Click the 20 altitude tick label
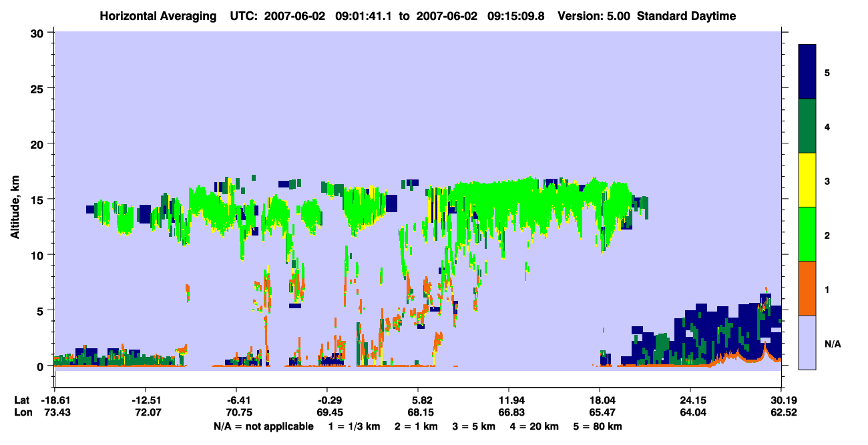The image size is (868, 445). point(39,143)
